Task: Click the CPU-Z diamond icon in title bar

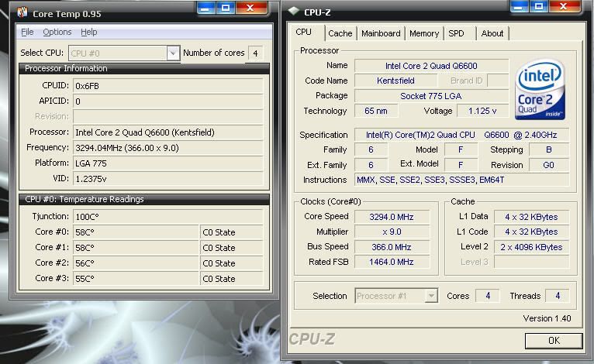Action: click(x=293, y=11)
